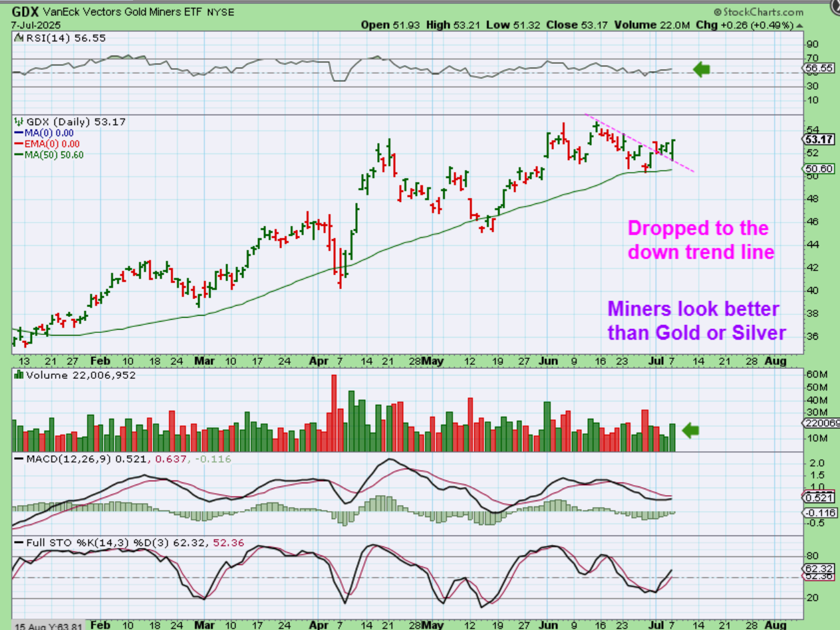840x630 pixels.
Task: Click the Apr label on the bottom date axis
Action: coord(321,626)
